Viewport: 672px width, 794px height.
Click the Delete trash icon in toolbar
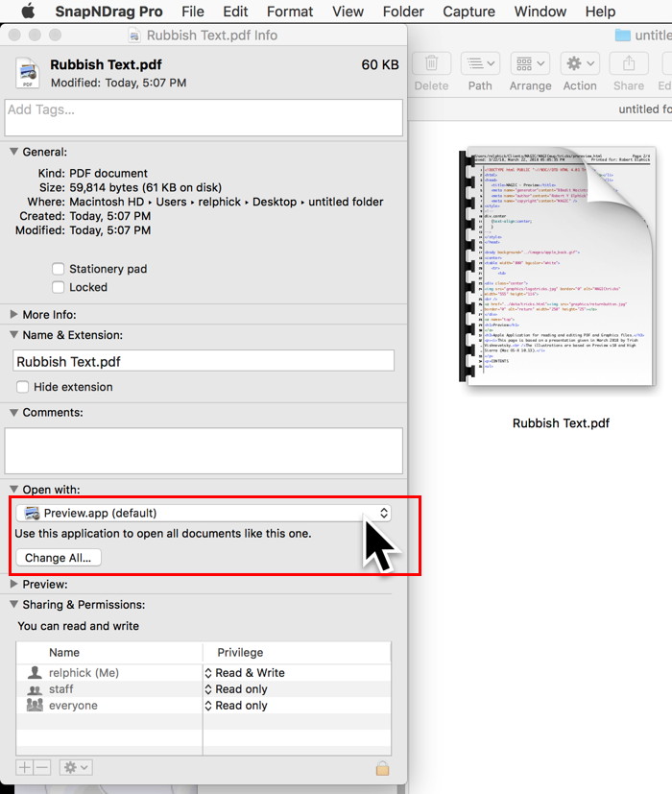(431, 63)
